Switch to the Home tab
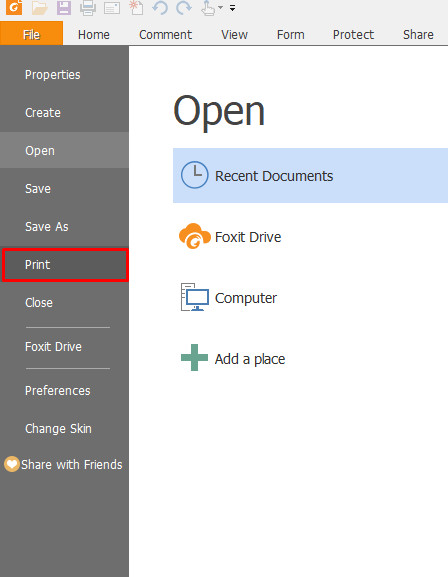 point(94,35)
